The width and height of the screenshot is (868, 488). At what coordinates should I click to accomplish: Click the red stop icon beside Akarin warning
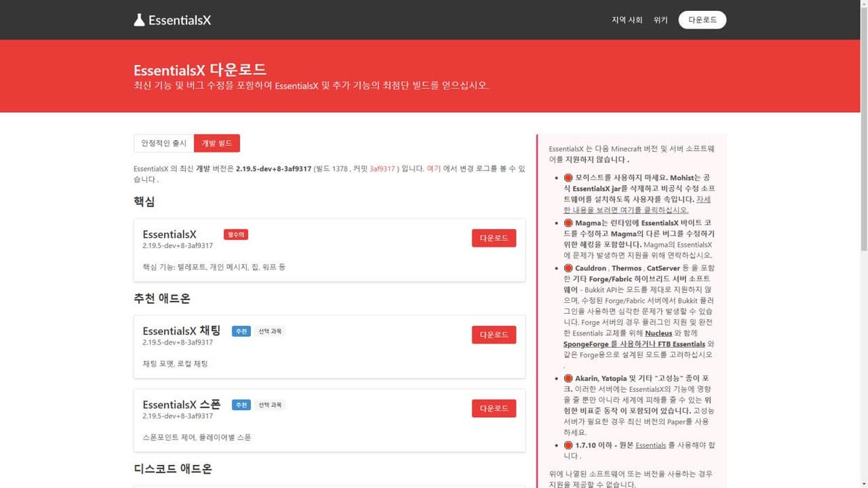pyautogui.click(x=569, y=378)
